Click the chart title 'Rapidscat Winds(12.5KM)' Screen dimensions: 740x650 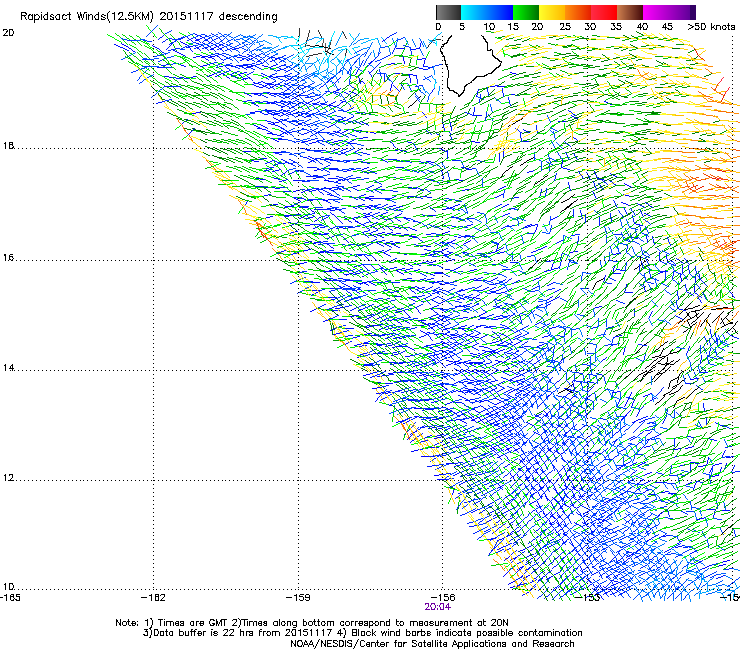87,17
